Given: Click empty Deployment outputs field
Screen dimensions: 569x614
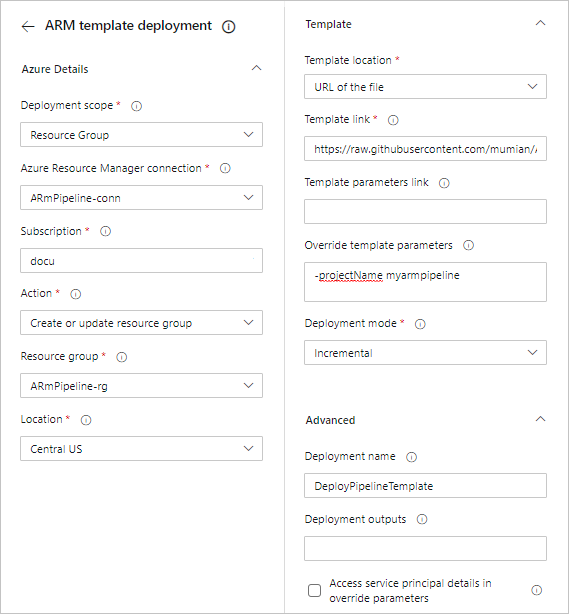Looking at the screenshot, I should [425, 549].
